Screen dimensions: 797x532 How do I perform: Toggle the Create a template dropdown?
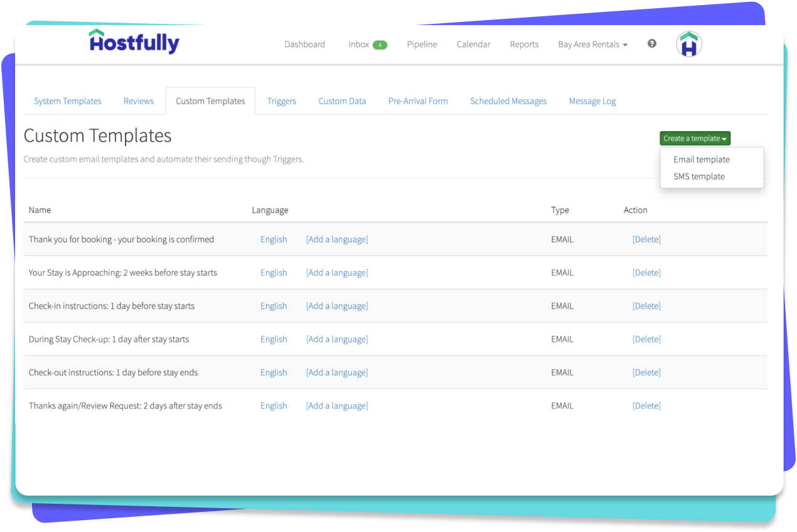695,139
